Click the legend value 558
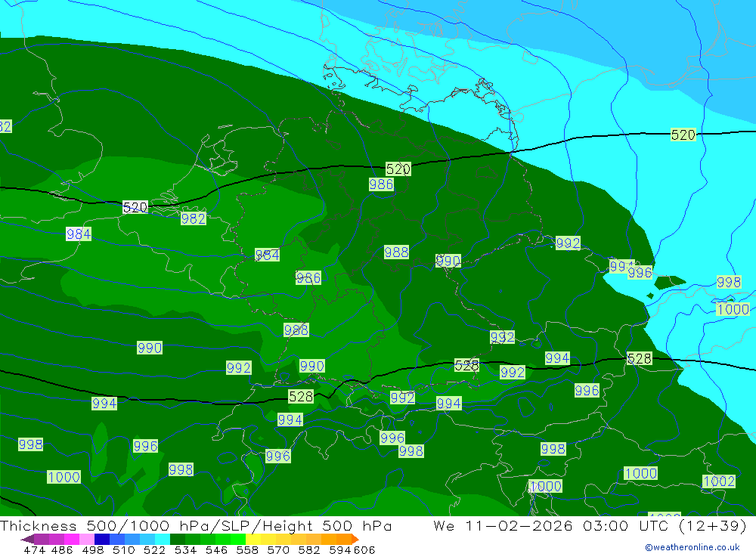Image resolution: width=756 pixels, height=554 pixels. [247, 550]
